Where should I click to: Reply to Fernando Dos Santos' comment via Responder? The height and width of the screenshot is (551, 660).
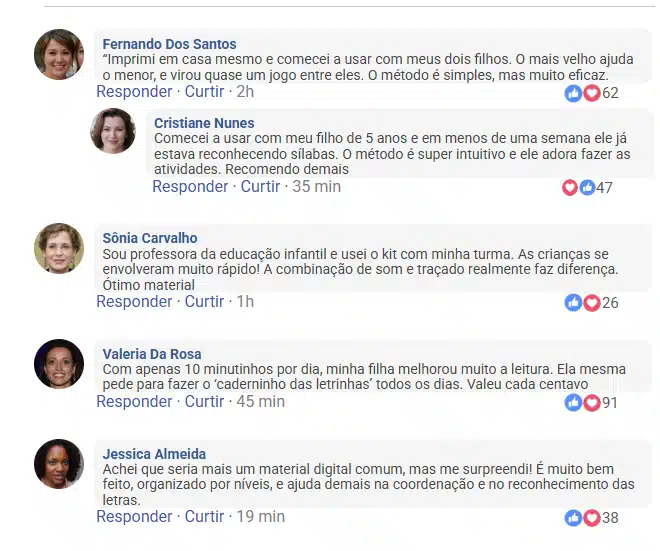(x=134, y=92)
